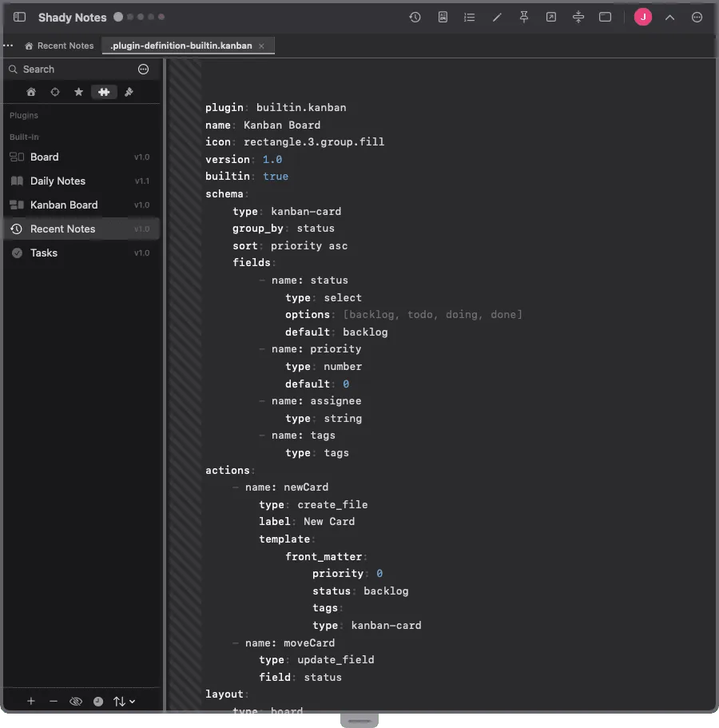Open the Daily Notes plugin

click(x=81, y=181)
